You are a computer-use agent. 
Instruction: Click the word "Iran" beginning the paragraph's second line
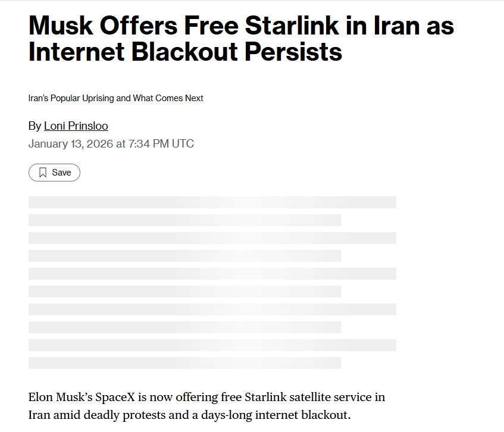[x=39, y=415]
